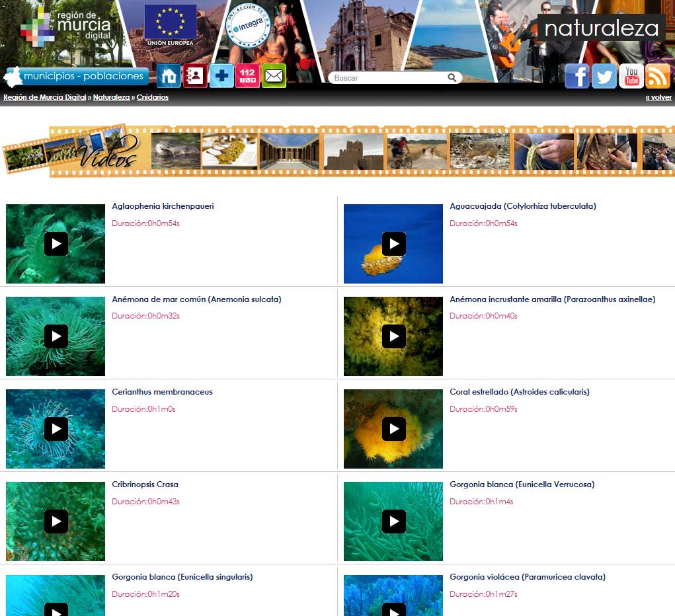Open the contacts directory icon
The image size is (675, 616).
(195, 76)
